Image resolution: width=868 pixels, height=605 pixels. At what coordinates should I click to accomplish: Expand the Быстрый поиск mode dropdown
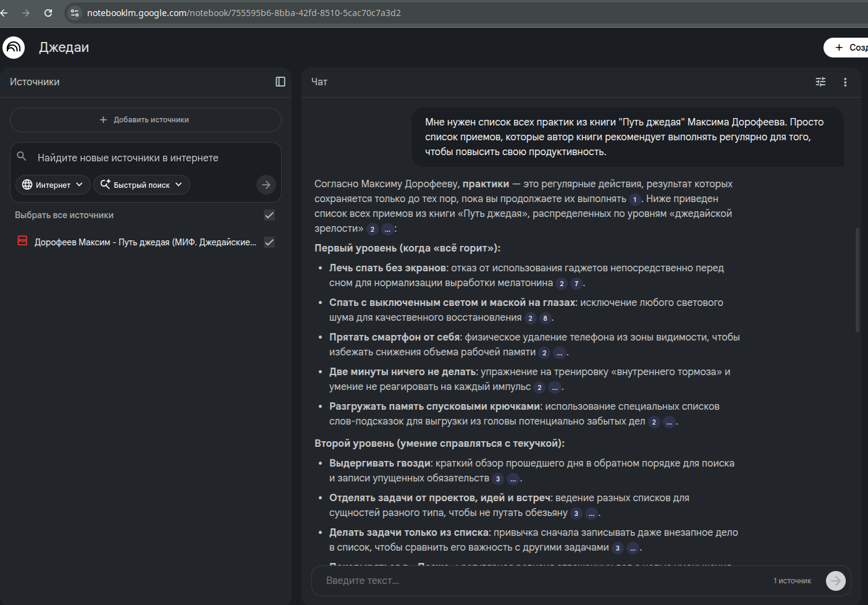(141, 185)
